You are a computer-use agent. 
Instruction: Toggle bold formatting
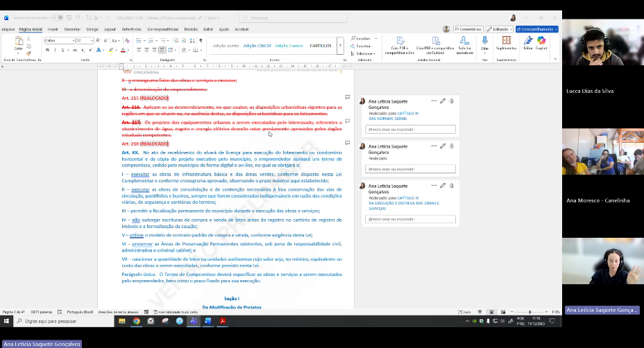pyautogui.click(x=46, y=50)
